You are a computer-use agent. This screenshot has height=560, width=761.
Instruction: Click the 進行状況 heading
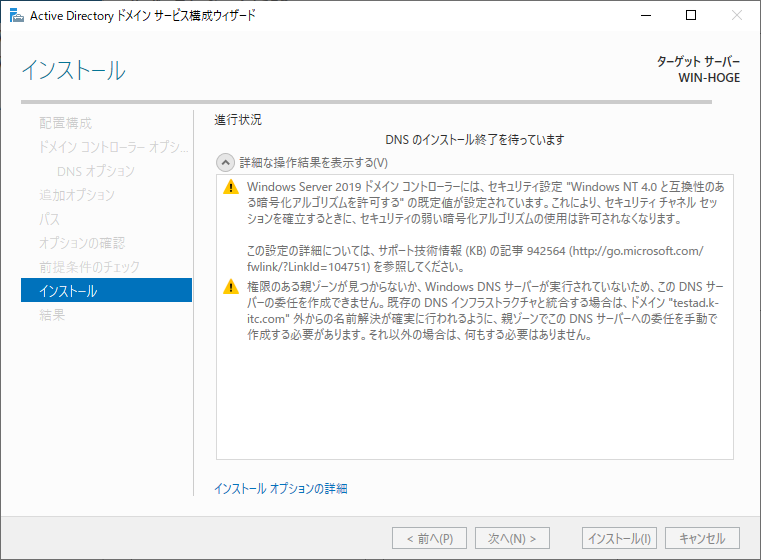click(x=238, y=119)
